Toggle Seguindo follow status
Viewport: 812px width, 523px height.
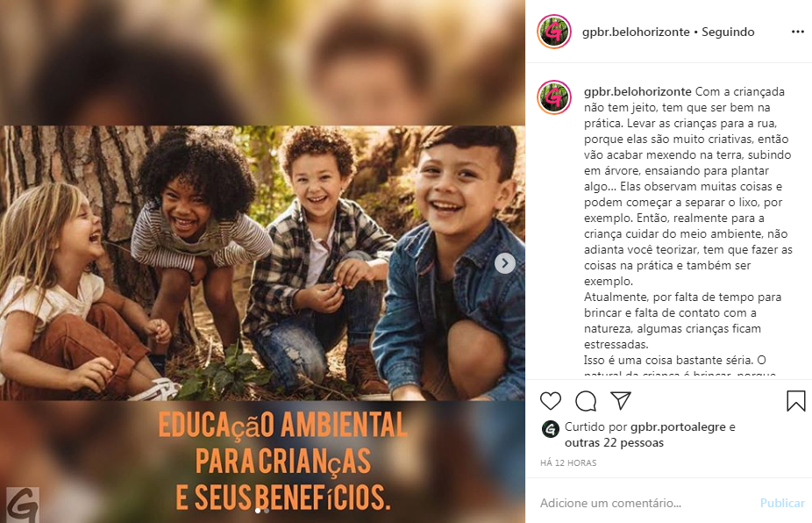[728, 32]
